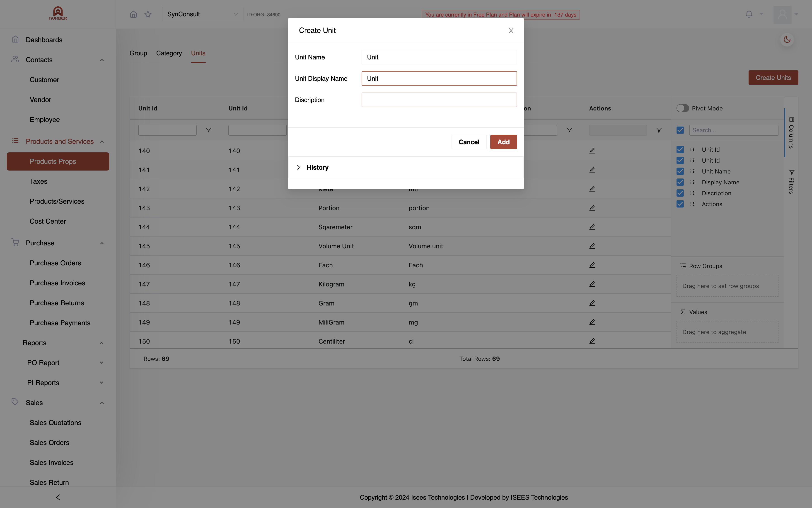Open Purchase Invoices page

[57, 283]
